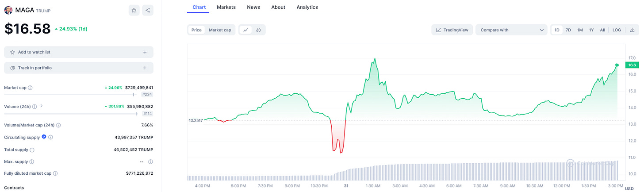Click the 46,502,452 TRUMP total supply value
The image size is (644, 192).
[x=134, y=150]
